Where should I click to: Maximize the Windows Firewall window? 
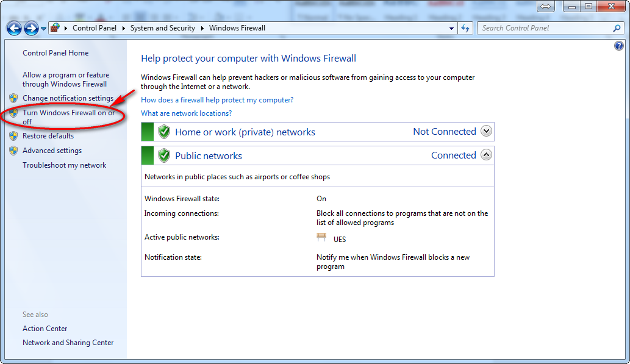click(589, 6)
